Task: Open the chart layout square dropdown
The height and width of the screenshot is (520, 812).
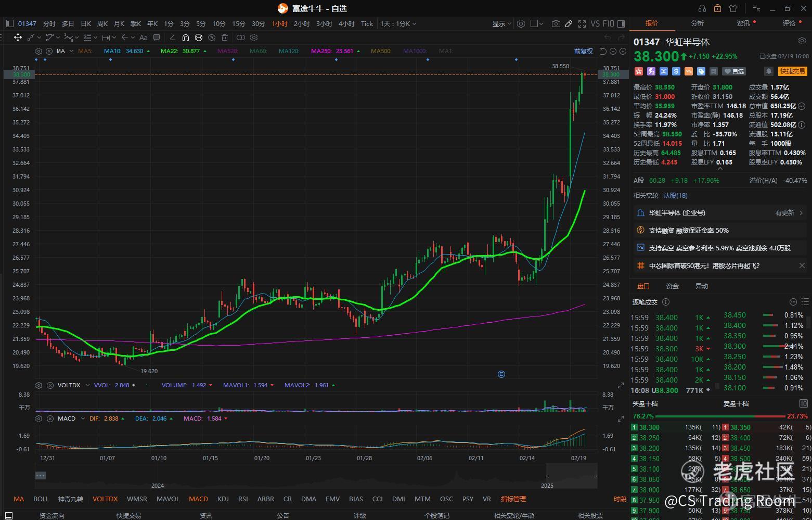Action: coord(537,23)
